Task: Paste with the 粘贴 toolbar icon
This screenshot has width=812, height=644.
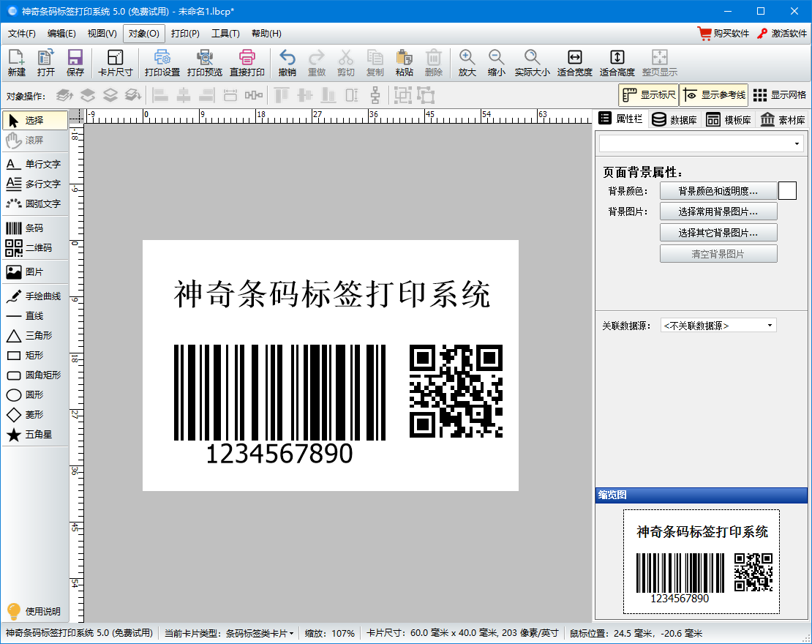Action: [404, 63]
